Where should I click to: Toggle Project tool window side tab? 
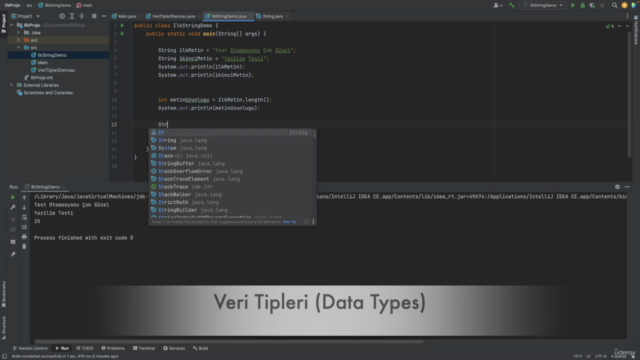click(4, 24)
